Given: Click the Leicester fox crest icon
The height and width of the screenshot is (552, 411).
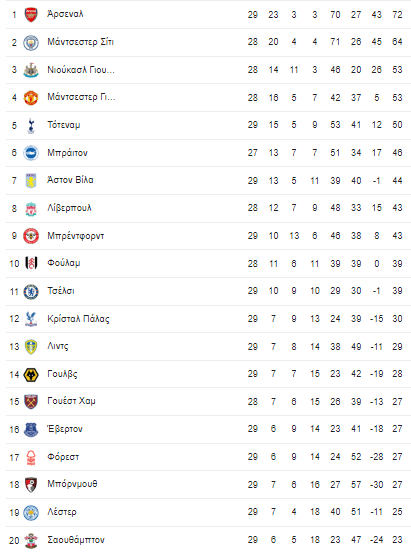Looking at the screenshot, I should point(31,512).
